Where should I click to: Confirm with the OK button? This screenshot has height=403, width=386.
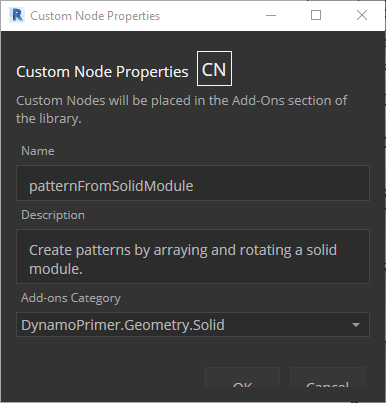[x=242, y=377]
